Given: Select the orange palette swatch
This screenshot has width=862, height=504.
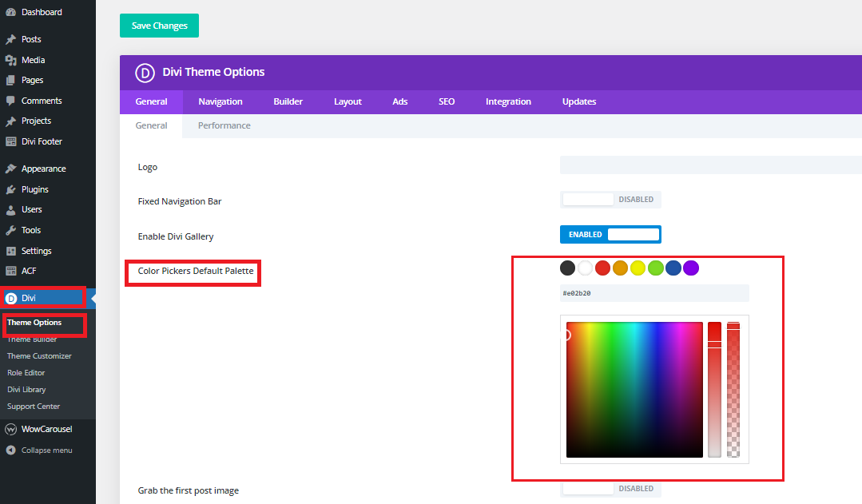Looking at the screenshot, I should pyautogui.click(x=620, y=268).
